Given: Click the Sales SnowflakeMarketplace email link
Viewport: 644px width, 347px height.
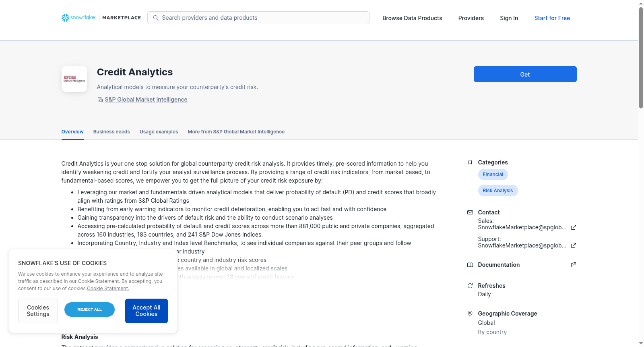Looking at the screenshot, I should [522, 227].
